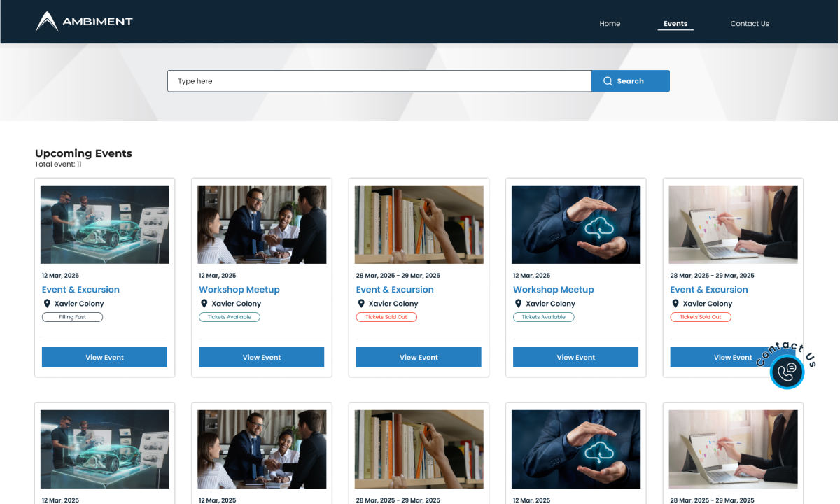Click View Event under the handshake meeting card
This screenshot has width=840, height=504.
coord(261,357)
